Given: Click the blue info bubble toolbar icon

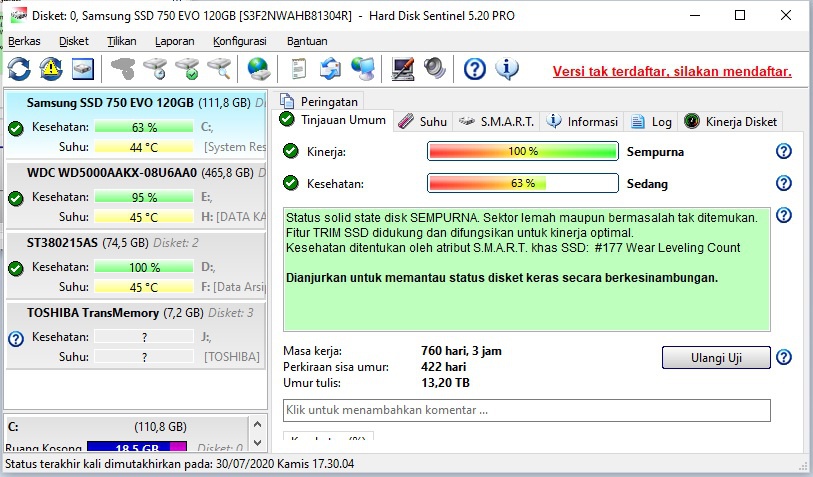Looking at the screenshot, I should (507, 69).
